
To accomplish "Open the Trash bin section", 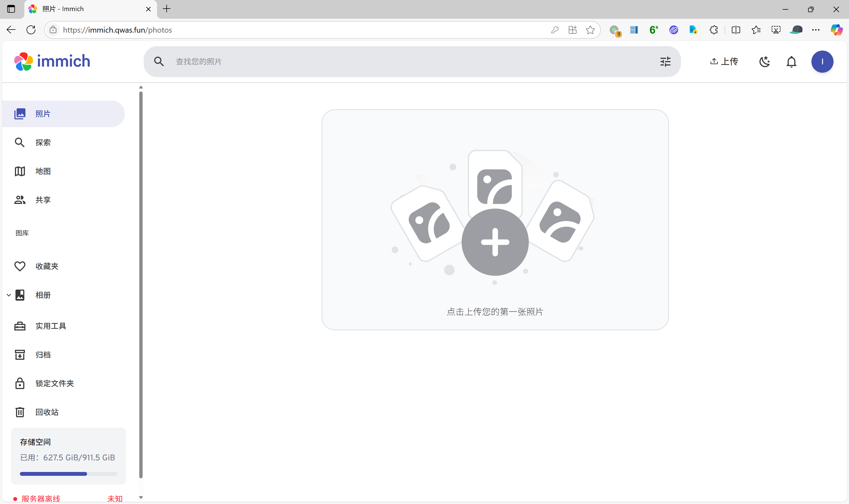I will [47, 412].
